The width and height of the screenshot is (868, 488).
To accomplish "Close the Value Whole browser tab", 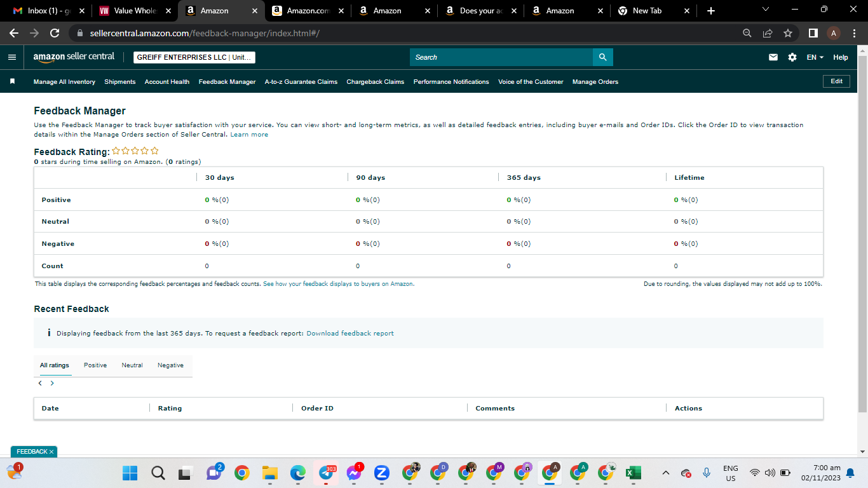I will (168, 11).
